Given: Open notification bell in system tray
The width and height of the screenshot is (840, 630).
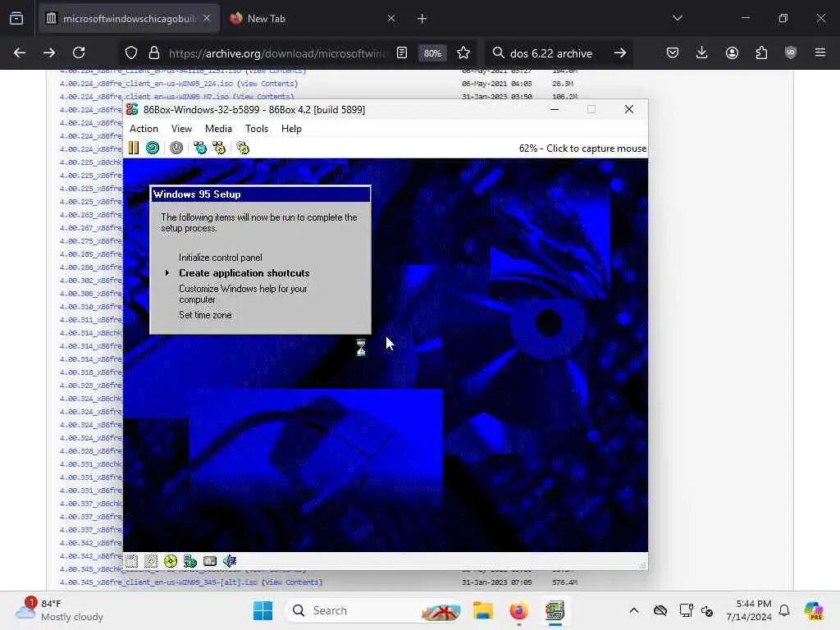Looking at the screenshot, I should click(784, 610).
